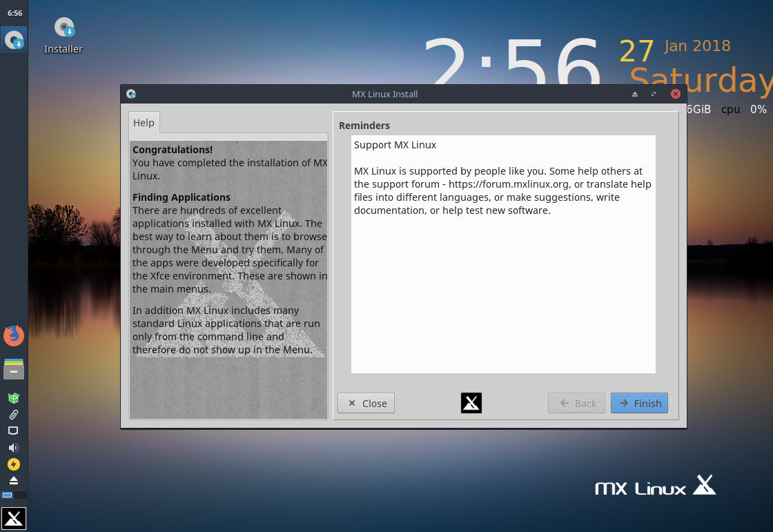The height and width of the screenshot is (532, 773).
Task: Open the MX start menu button
Action: point(14,518)
